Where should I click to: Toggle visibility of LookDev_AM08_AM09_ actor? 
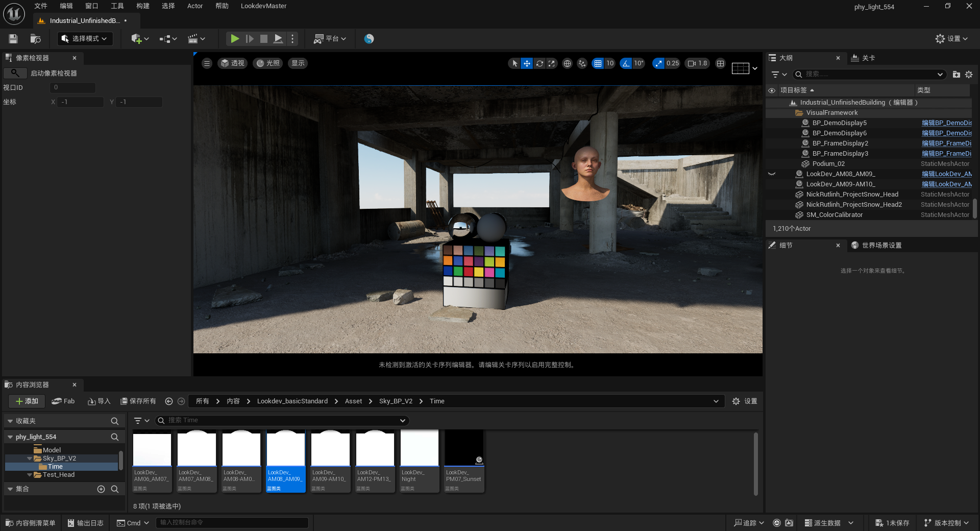point(772,174)
